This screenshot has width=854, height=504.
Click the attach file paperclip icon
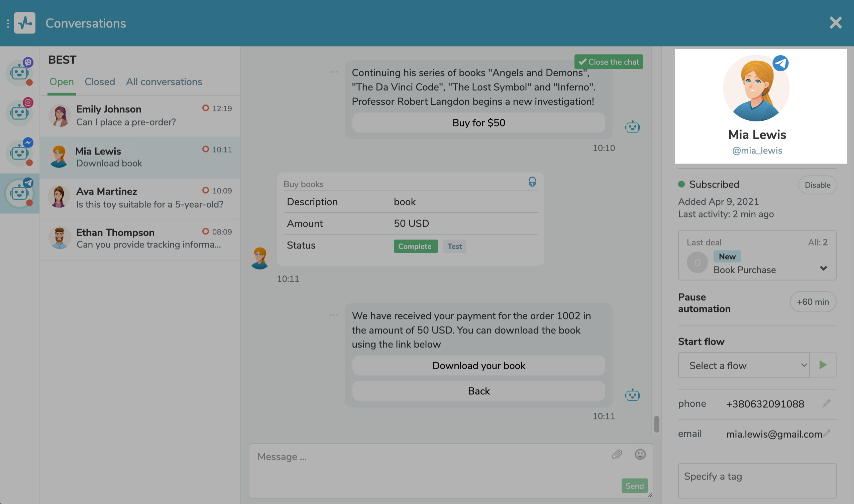pos(617,454)
